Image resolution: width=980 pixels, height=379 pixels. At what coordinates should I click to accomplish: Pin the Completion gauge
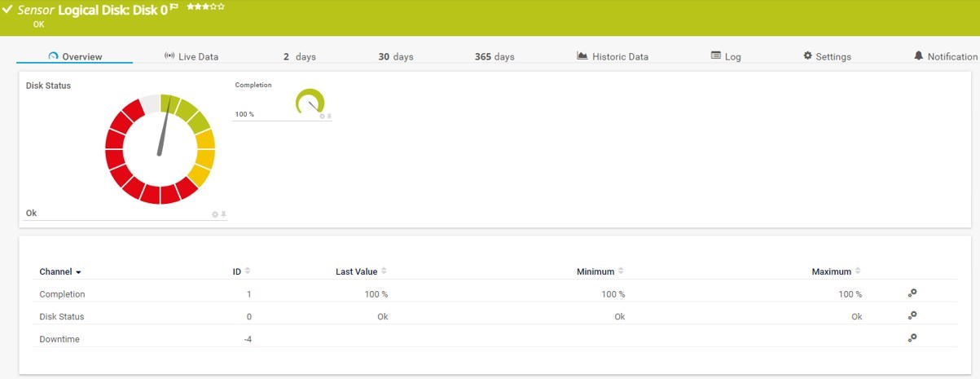[x=329, y=117]
